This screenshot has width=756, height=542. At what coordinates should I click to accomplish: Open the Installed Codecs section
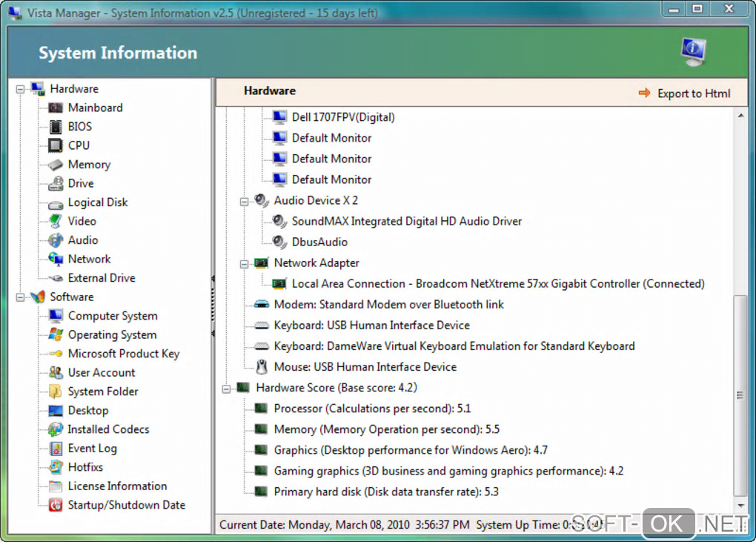(x=108, y=429)
